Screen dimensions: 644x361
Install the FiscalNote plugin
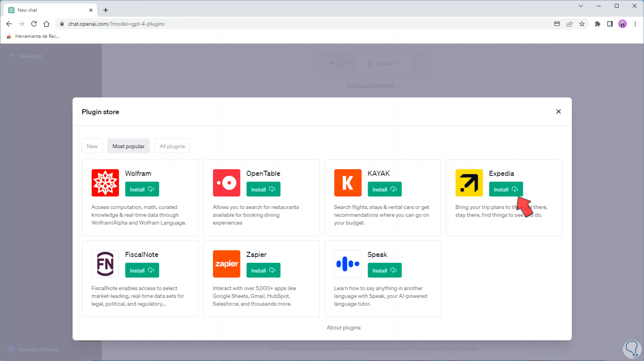(x=142, y=271)
